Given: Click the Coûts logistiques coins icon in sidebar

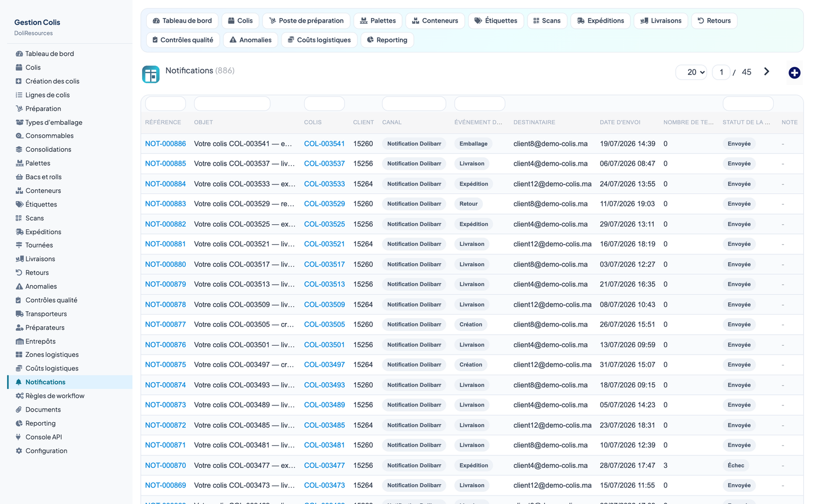Looking at the screenshot, I should [19, 368].
